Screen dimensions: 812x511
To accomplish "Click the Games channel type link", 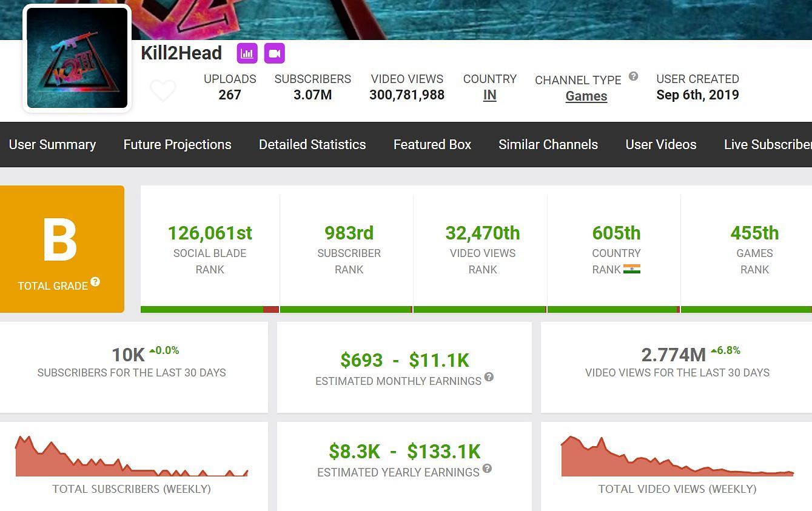I will coord(586,96).
